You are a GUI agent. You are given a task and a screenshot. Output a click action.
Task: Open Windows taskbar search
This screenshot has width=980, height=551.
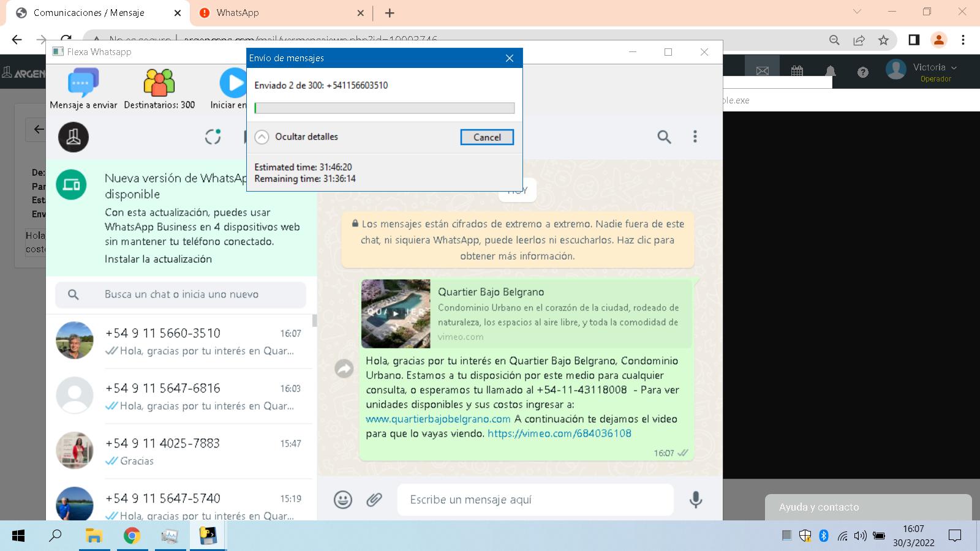55,536
